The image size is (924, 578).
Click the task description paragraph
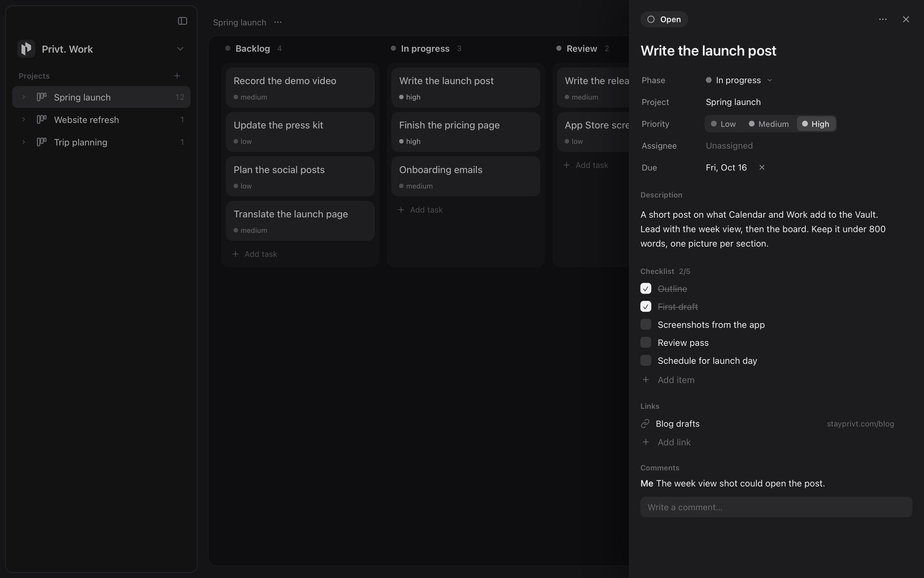[763, 229]
